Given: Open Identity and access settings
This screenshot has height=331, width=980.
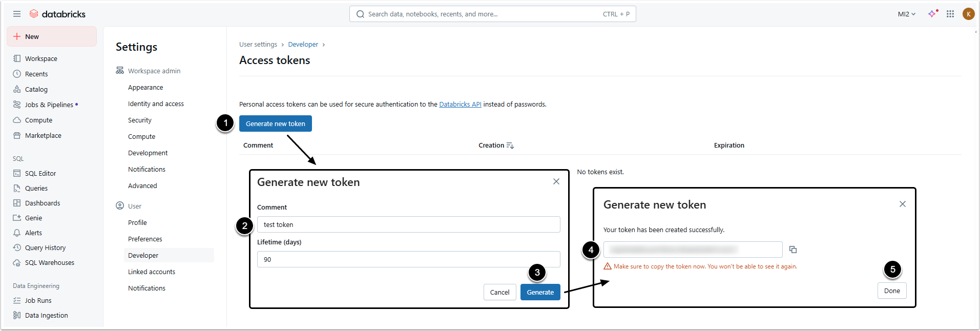Looking at the screenshot, I should coord(156,104).
